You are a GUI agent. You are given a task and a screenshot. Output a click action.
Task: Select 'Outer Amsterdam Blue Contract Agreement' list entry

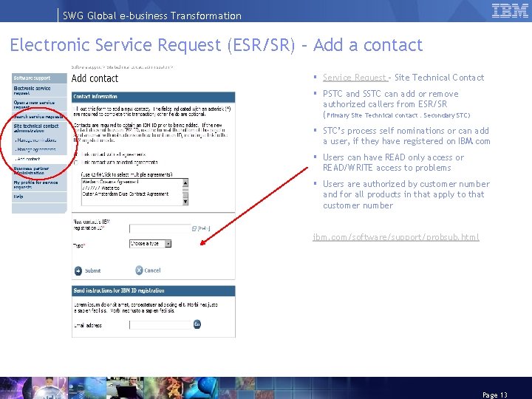(125, 194)
